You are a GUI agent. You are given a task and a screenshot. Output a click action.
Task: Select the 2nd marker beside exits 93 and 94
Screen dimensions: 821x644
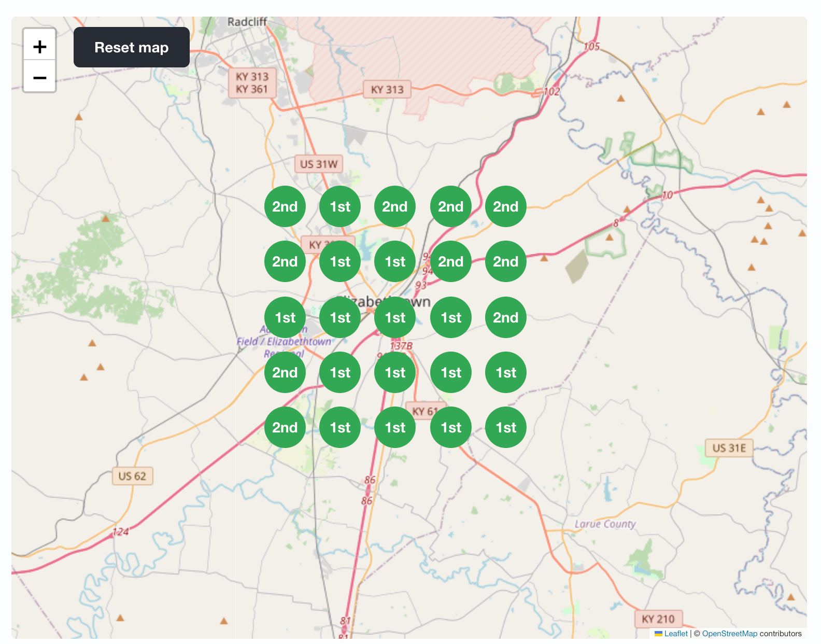click(451, 261)
